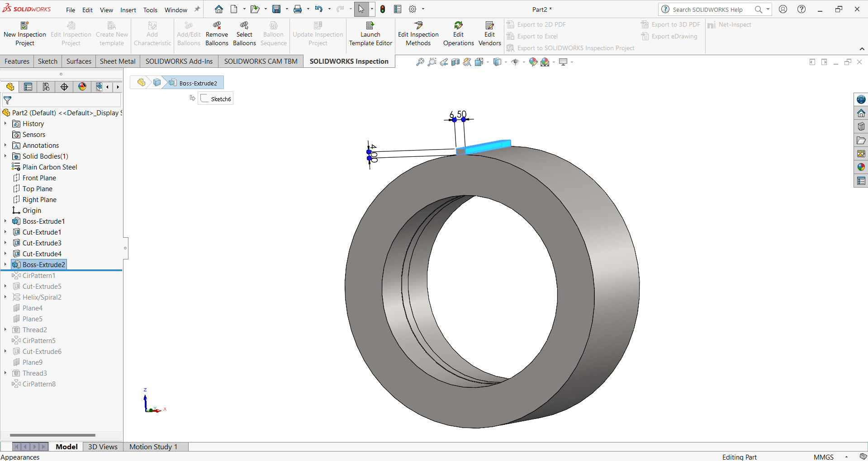Toggle Hide/Show Items eye icon
This screenshot has height=461, width=868.
coord(516,62)
